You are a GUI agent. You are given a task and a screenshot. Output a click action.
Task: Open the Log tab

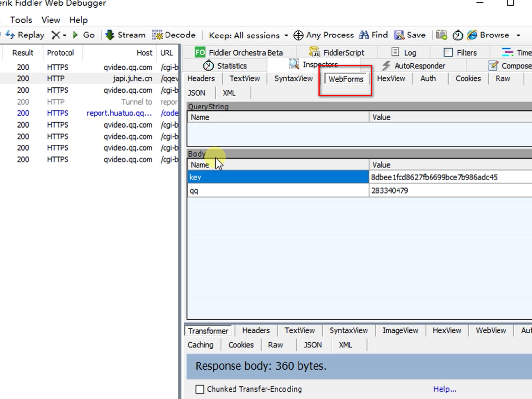[x=404, y=53]
